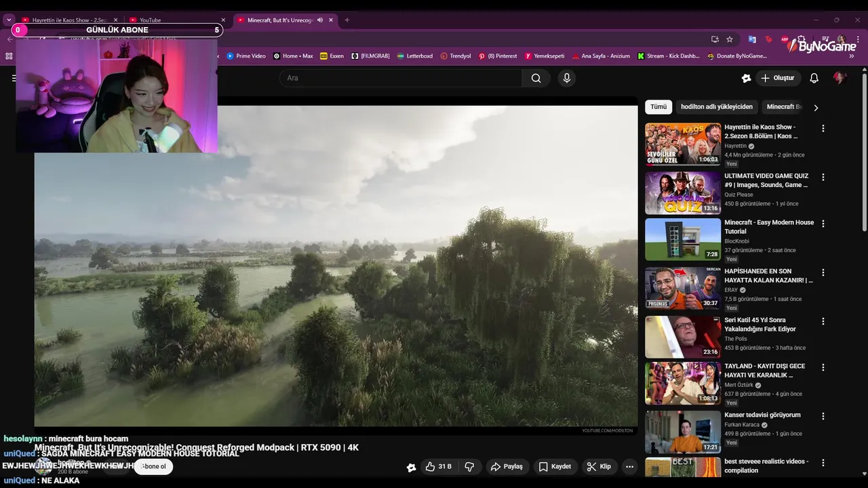868x488 pixels.
Task: Open Kanser tedavisi görüyorum video title
Action: (762, 415)
